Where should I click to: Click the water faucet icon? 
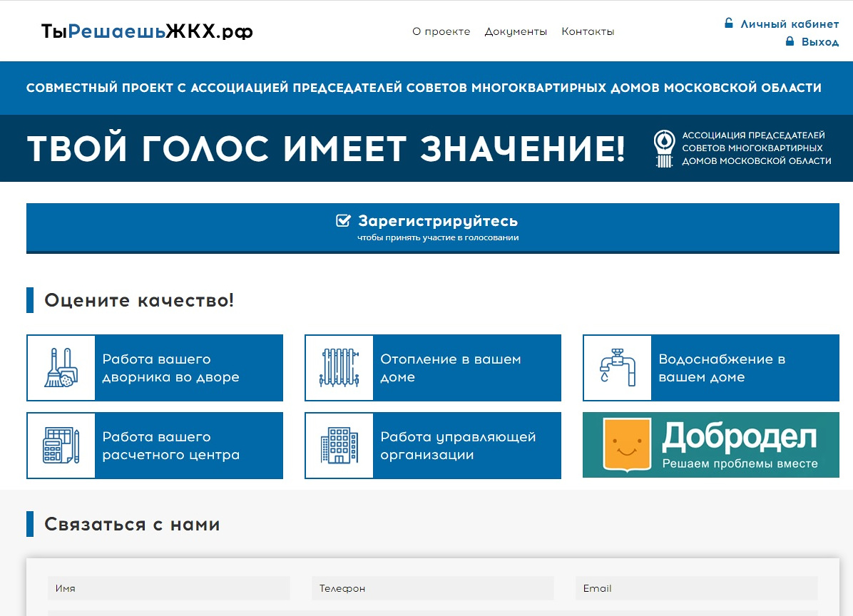(617, 368)
